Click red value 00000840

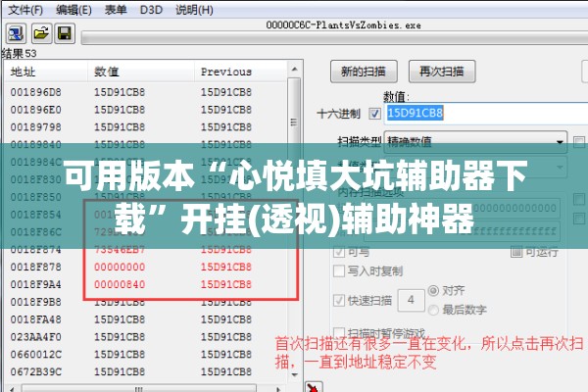point(120,285)
